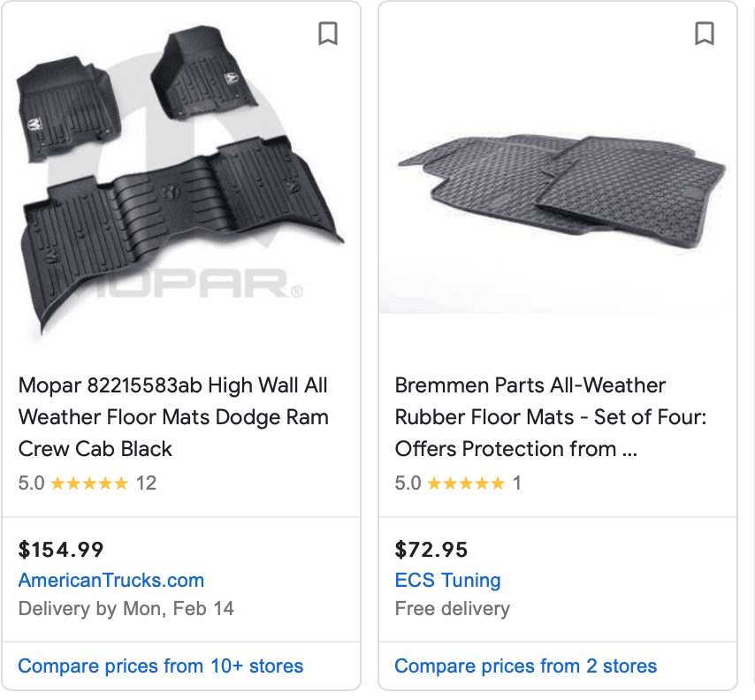
Task: Visit the ECS Tuning store link
Action: coord(448,580)
